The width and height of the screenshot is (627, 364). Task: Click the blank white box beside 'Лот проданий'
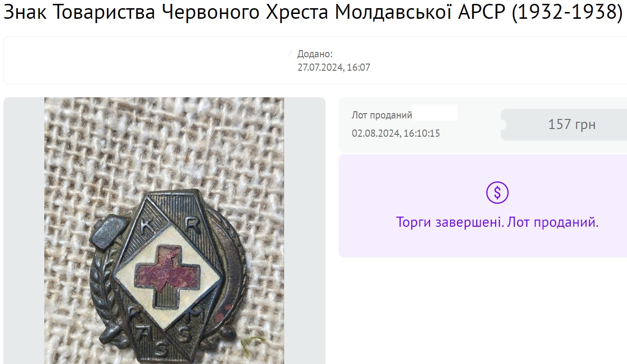pos(435,113)
